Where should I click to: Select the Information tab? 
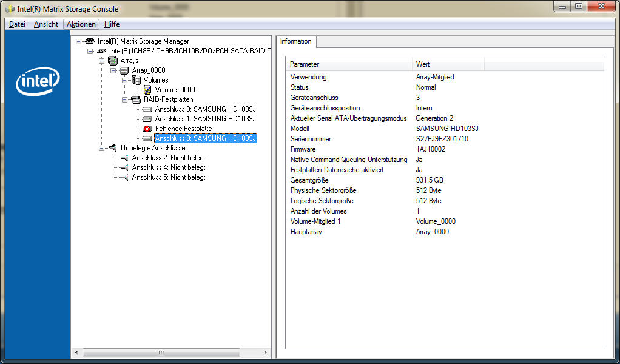point(296,41)
